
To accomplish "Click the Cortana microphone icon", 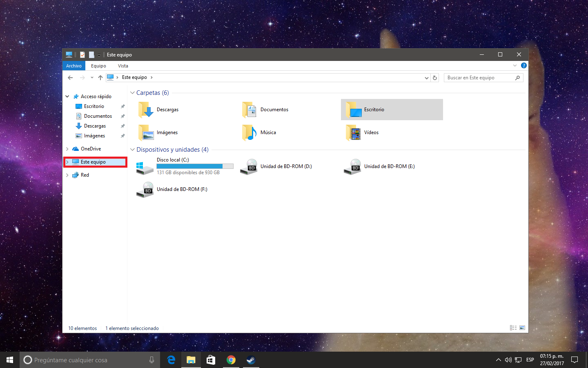I will (x=152, y=360).
